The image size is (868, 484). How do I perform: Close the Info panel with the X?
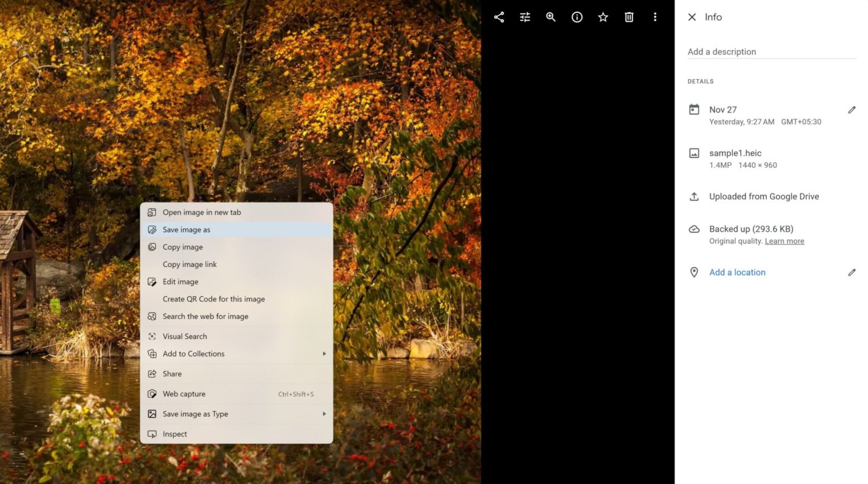(692, 17)
